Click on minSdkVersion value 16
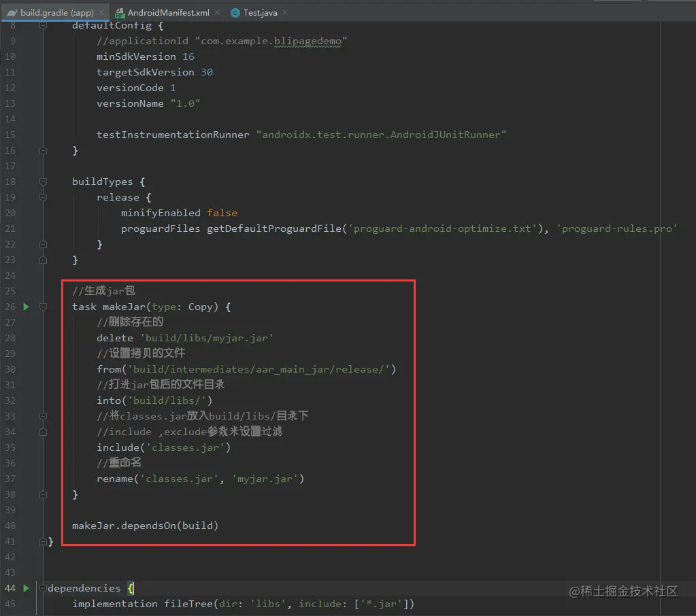The height and width of the screenshot is (616, 696). click(x=188, y=56)
